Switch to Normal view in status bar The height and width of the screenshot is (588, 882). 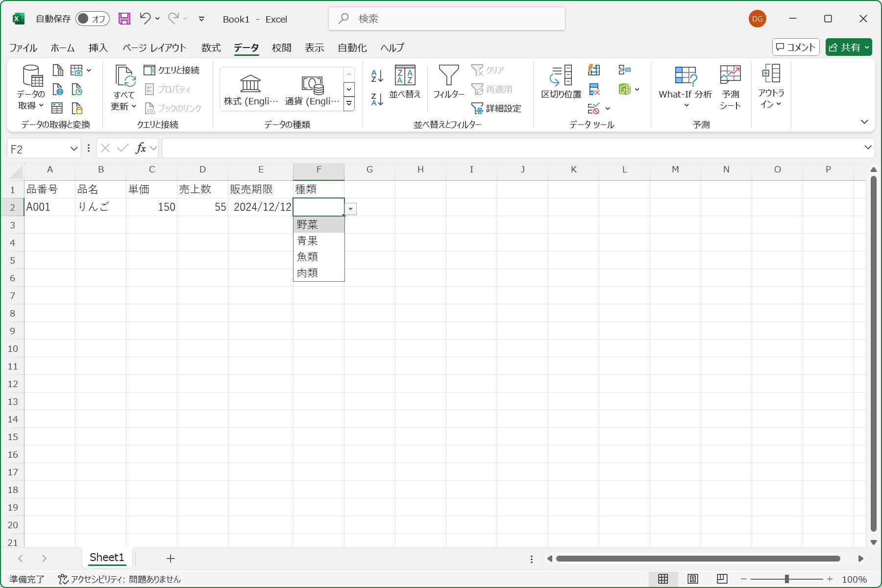tap(663, 579)
